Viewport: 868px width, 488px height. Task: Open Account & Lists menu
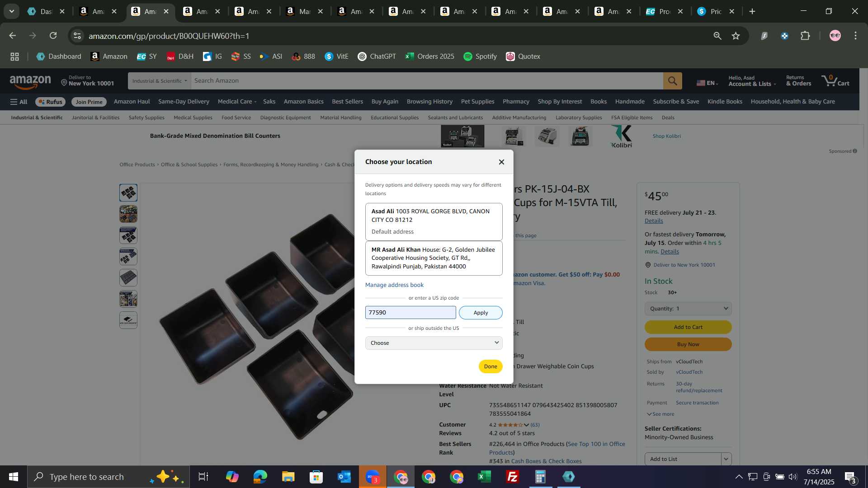tap(752, 81)
